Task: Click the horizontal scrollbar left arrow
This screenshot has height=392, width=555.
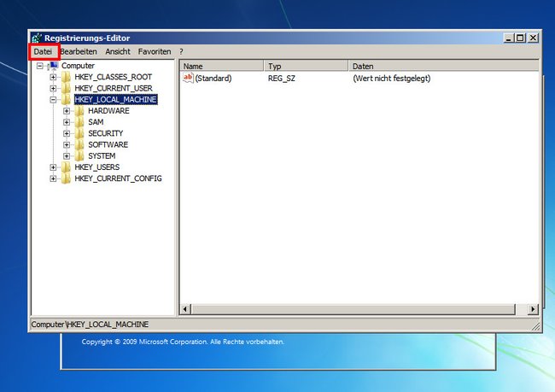Action: (185, 309)
